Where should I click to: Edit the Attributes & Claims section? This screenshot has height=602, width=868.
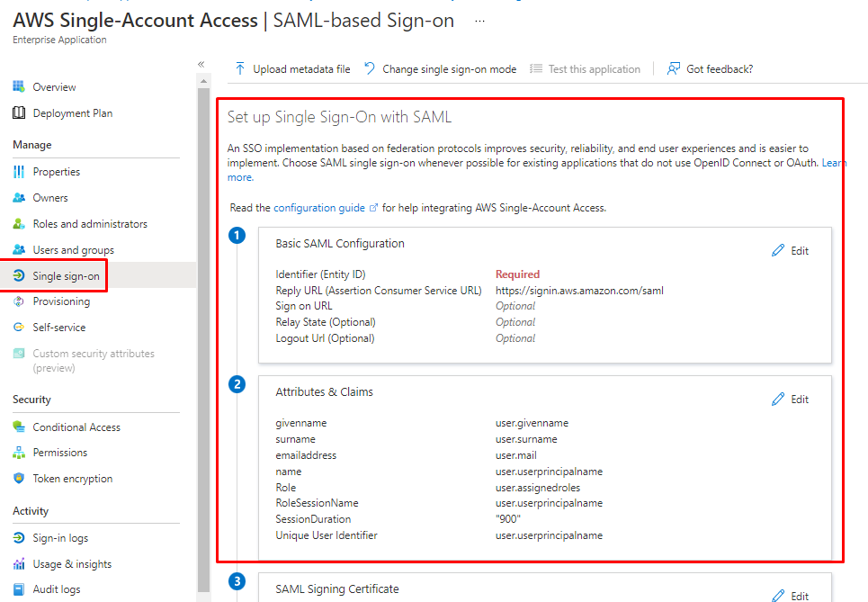pyautogui.click(x=791, y=400)
